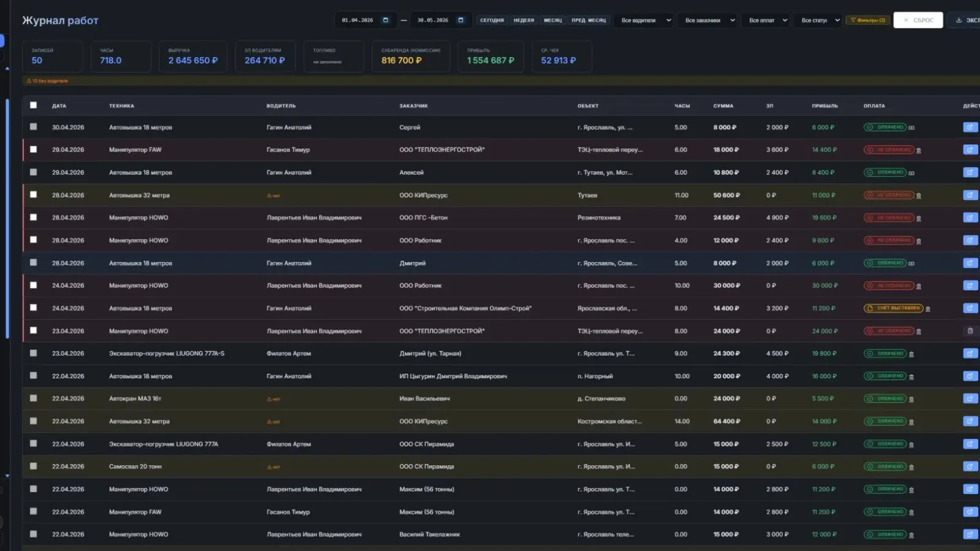The height and width of the screenshot is (551, 980).
Task: Switch to the Пред. месяц period tab
Action: click(589, 20)
